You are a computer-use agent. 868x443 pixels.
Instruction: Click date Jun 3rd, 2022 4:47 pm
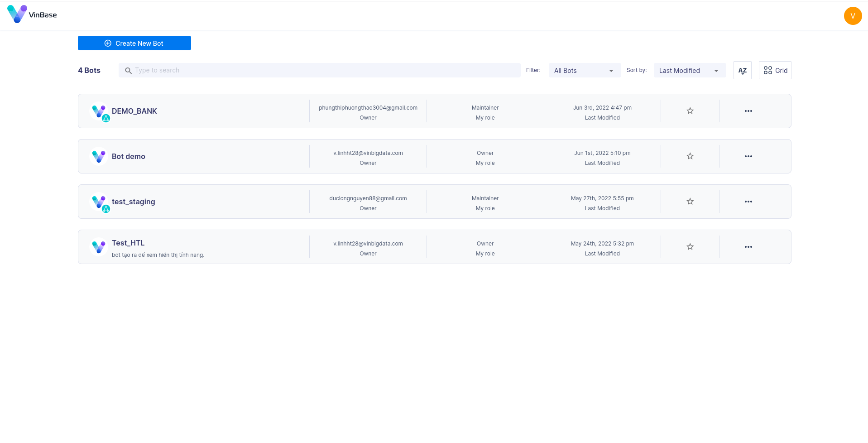(x=602, y=108)
